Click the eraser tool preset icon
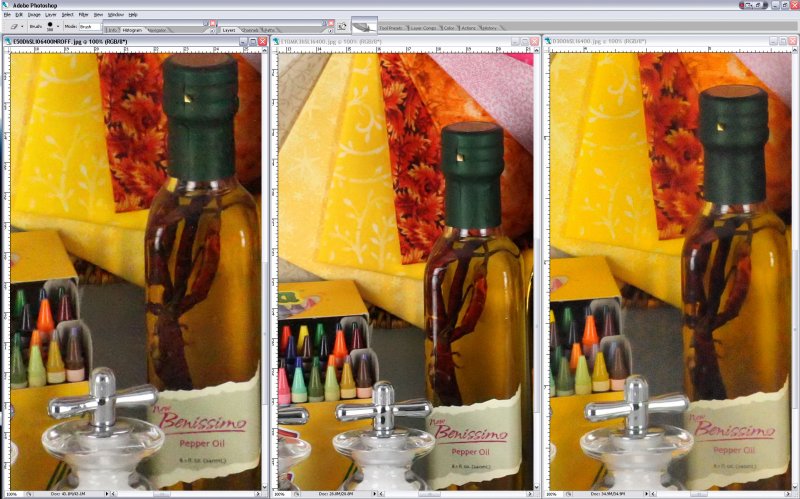The width and height of the screenshot is (800, 499). tap(14, 27)
